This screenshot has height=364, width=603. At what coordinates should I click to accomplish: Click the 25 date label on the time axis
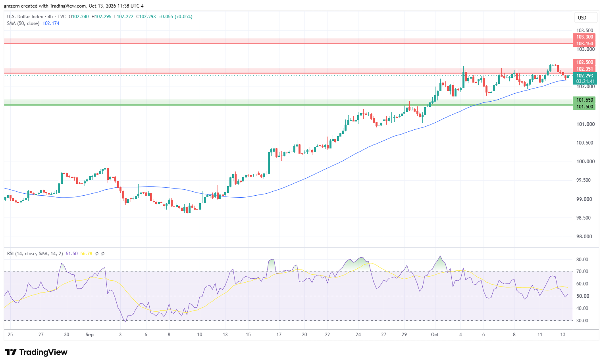(10, 335)
